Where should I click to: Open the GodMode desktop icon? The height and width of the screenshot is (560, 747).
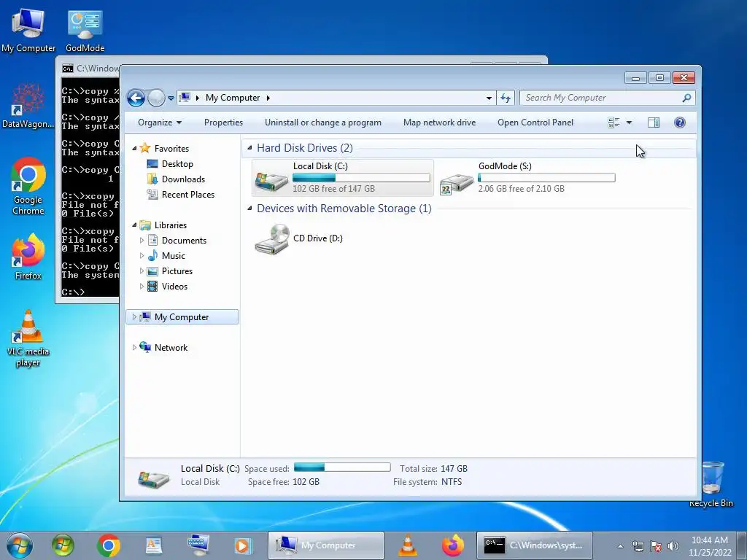pyautogui.click(x=85, y=29)
